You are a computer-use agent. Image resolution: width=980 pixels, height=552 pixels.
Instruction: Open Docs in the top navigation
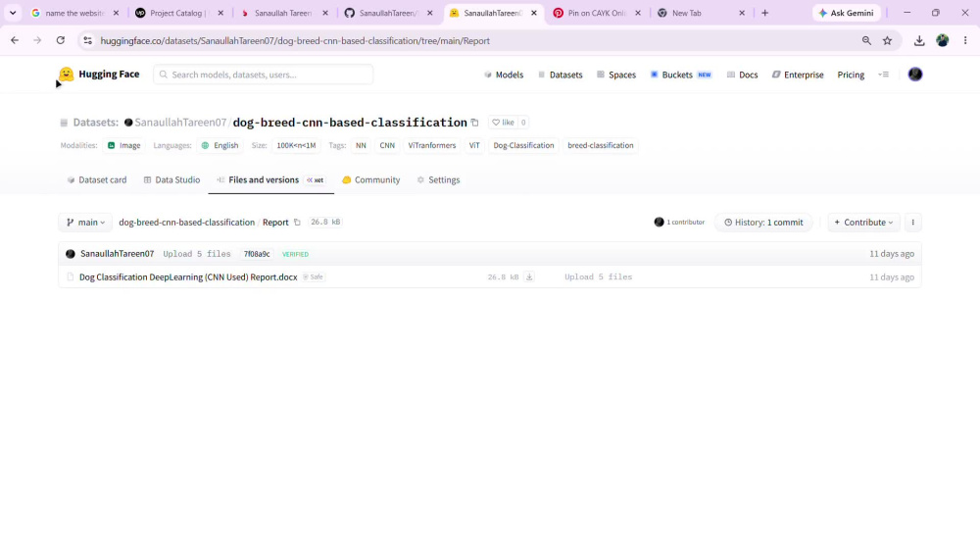(x=743, y=75)
